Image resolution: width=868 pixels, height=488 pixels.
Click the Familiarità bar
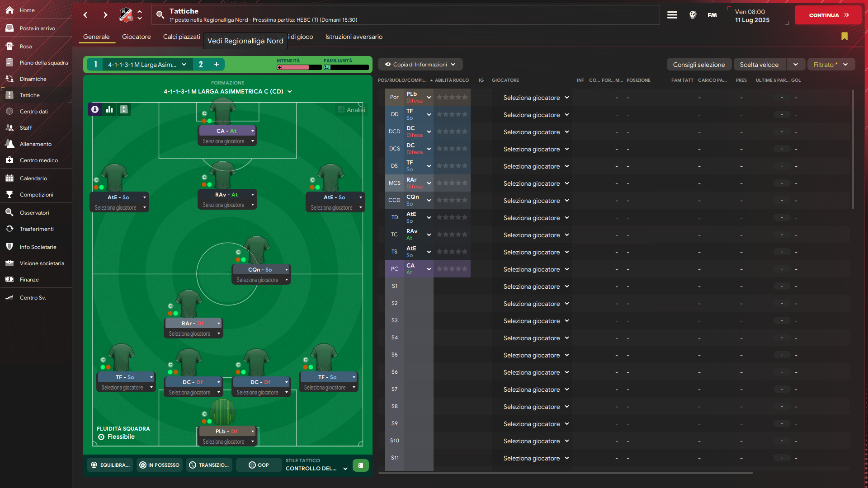click(x=346, y=67)
